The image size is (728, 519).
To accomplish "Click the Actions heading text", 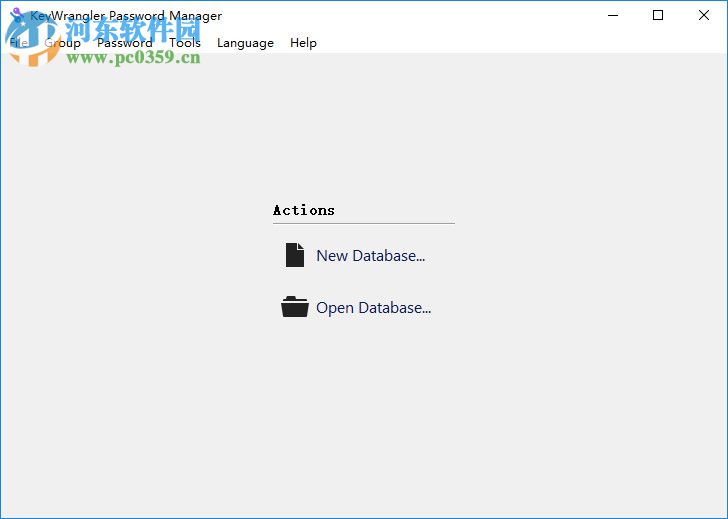I will click(x=304, y=210).
